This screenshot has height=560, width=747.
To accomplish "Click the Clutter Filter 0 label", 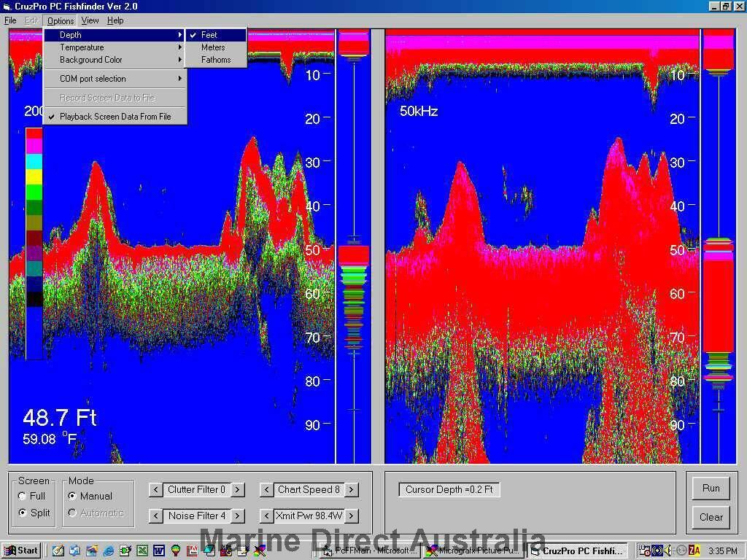I will [196, 489].
